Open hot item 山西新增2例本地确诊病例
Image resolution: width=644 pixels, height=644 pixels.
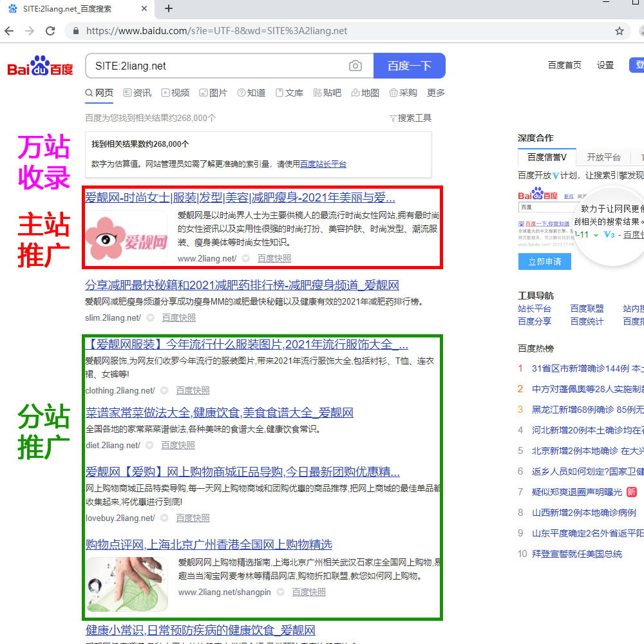click(x=583, y=513)
